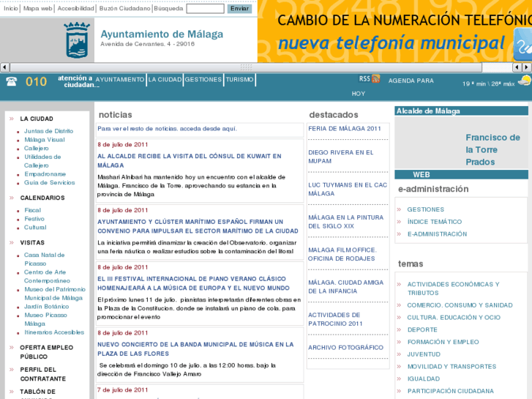Open Guía de Servicios sidebar link
This screenshot has width=532, height=399.
tap(50, 183)
